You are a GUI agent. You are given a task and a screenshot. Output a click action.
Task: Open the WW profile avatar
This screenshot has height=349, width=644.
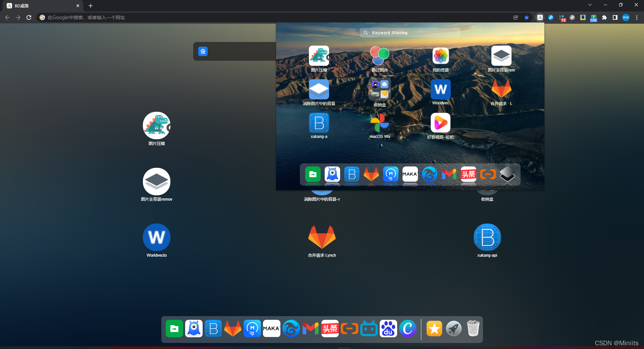point(626,17)
